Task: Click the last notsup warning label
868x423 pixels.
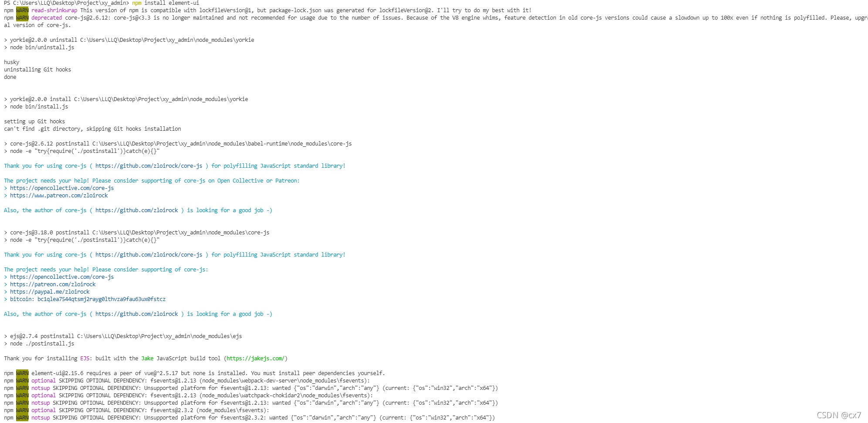Action: [41, 418]
